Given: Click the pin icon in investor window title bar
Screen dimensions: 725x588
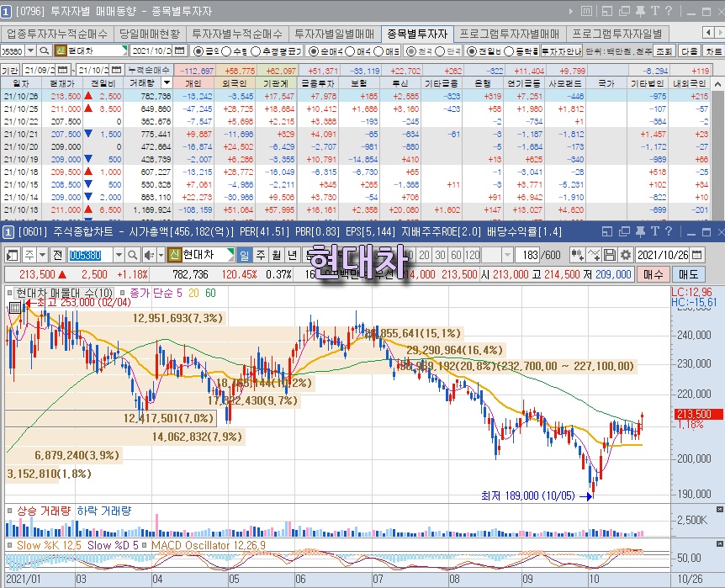Looking at the screenshot, I should point(640,11).
